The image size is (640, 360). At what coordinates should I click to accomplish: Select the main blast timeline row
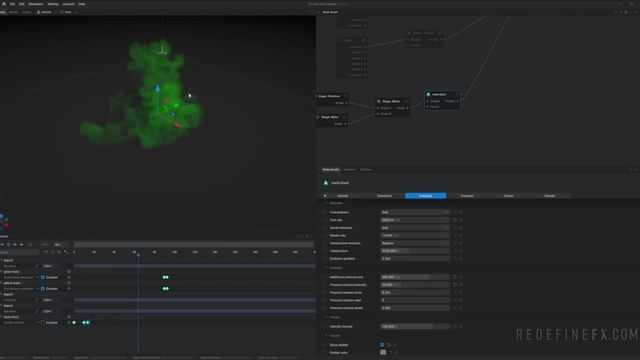tap(11, 317)
